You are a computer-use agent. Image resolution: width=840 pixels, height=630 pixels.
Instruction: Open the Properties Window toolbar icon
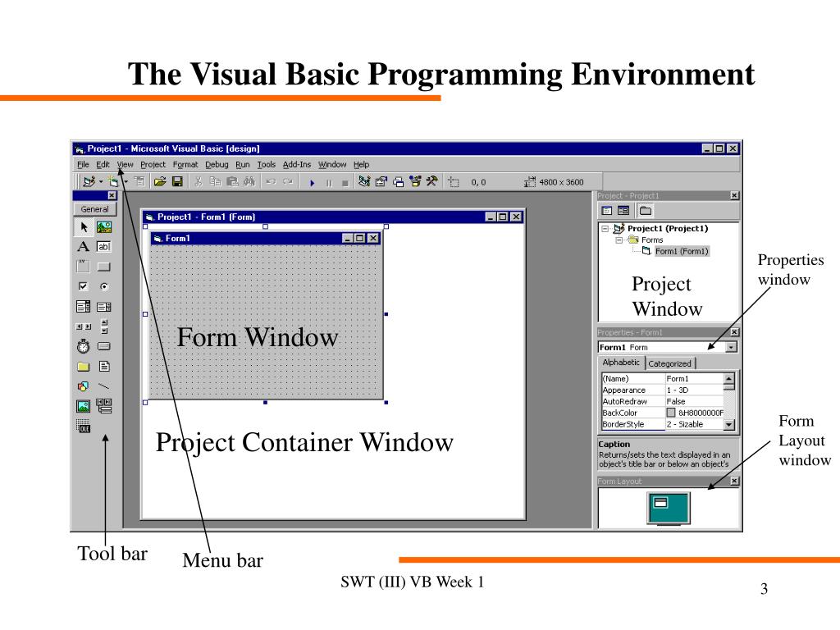tap(381, 182)
